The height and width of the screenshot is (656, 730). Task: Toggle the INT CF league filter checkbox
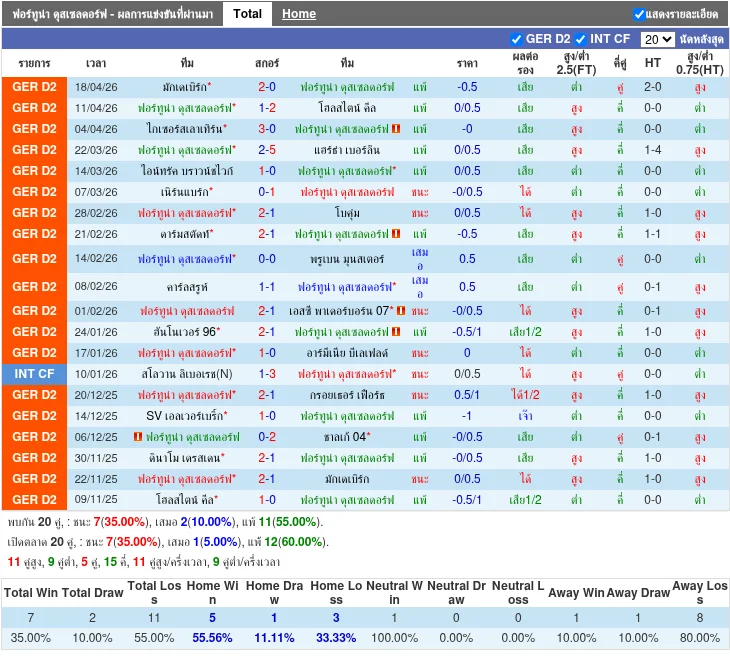(580, 39)
